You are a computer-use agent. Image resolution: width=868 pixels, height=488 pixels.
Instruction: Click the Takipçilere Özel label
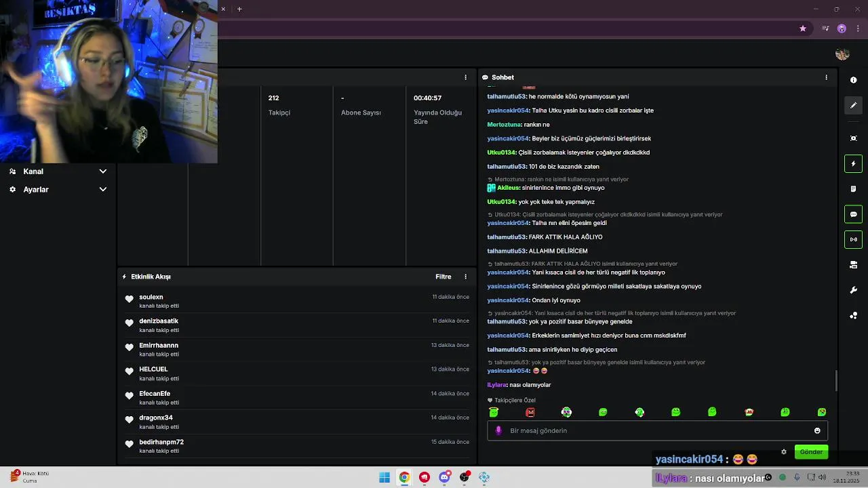click(x=515, y=401)
